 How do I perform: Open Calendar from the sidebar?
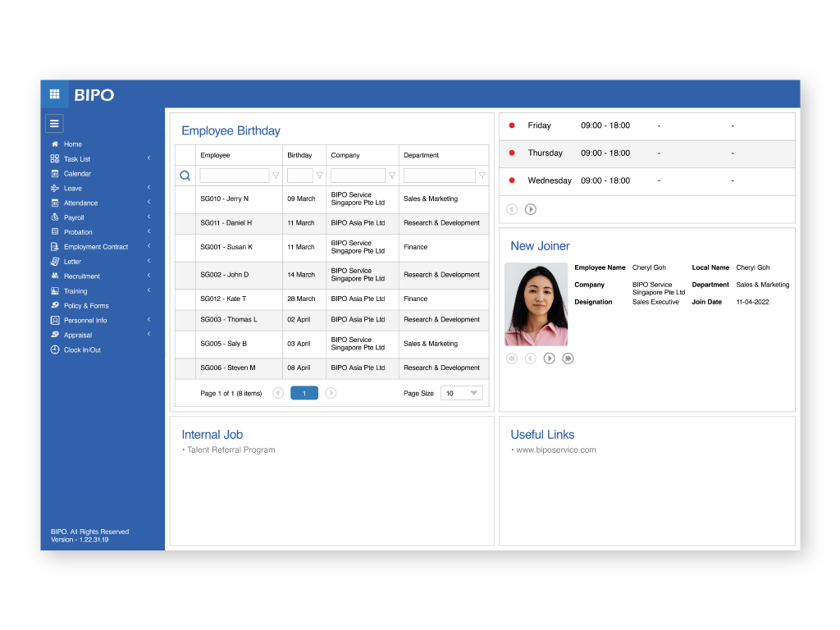[x=77, y=174]
